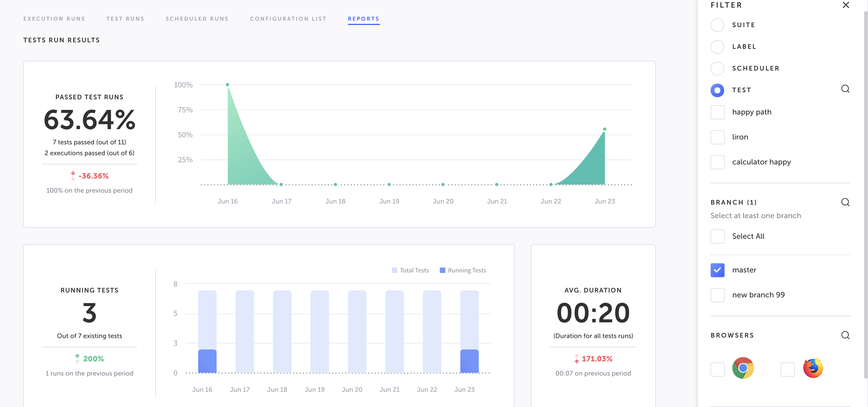Select the Suite filter radio button
868x407 pixels.
click(x=717, y=25)
